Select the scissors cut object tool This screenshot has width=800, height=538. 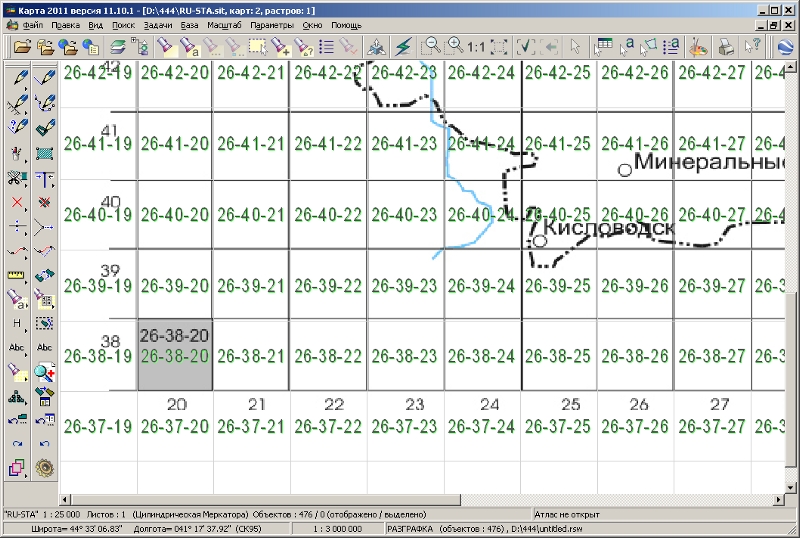(18, 178)
